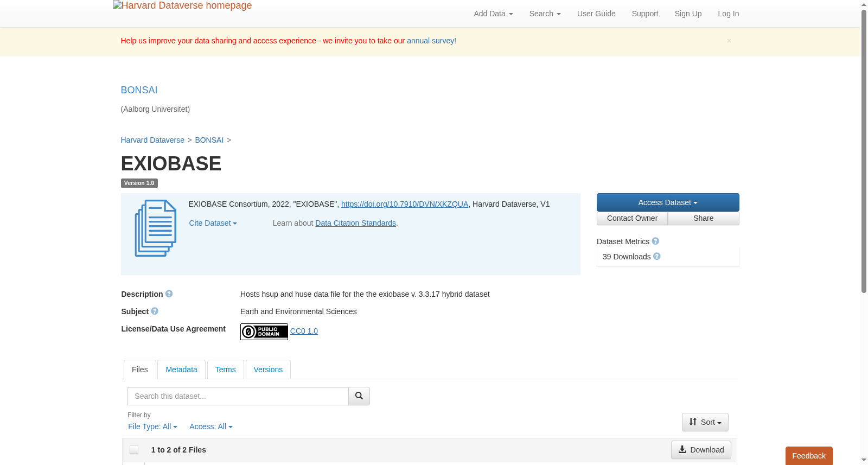Click the dataset documents icon
This screenshot has width=868, height=465.
point(156,228)
